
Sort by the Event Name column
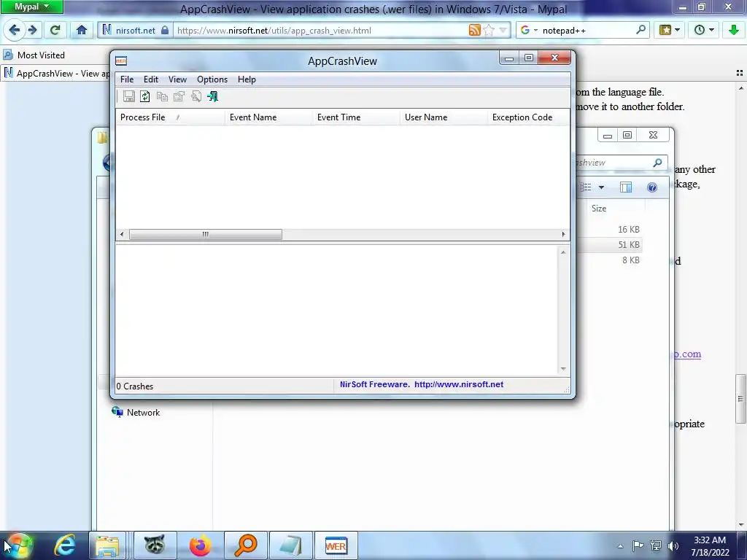(x=268, y=117)
